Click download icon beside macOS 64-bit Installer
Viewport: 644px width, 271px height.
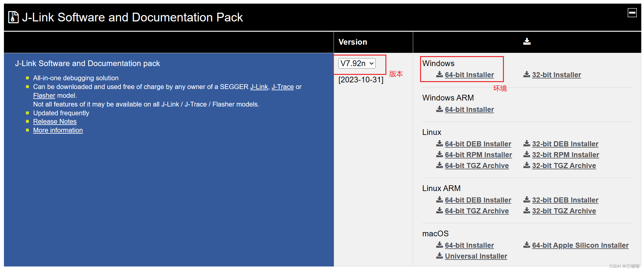(x=440, y=245)
